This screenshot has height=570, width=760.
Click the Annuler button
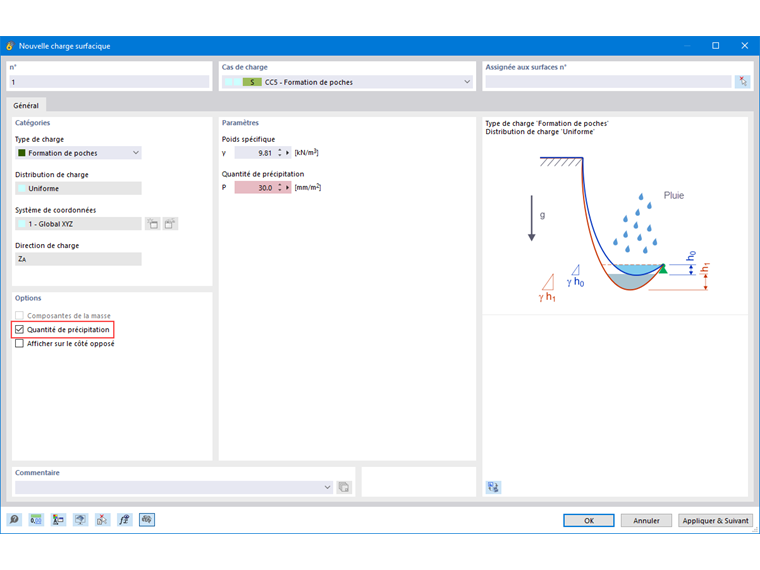[646, 520]
